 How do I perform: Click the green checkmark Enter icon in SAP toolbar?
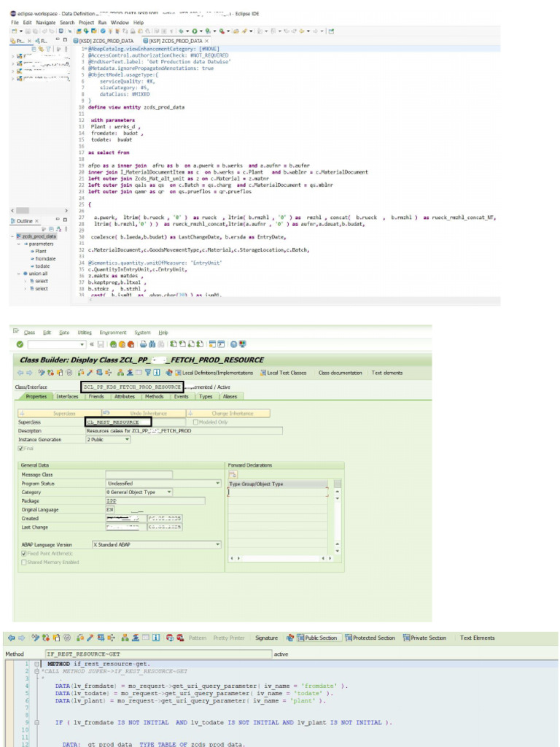(x=20, y=344)
